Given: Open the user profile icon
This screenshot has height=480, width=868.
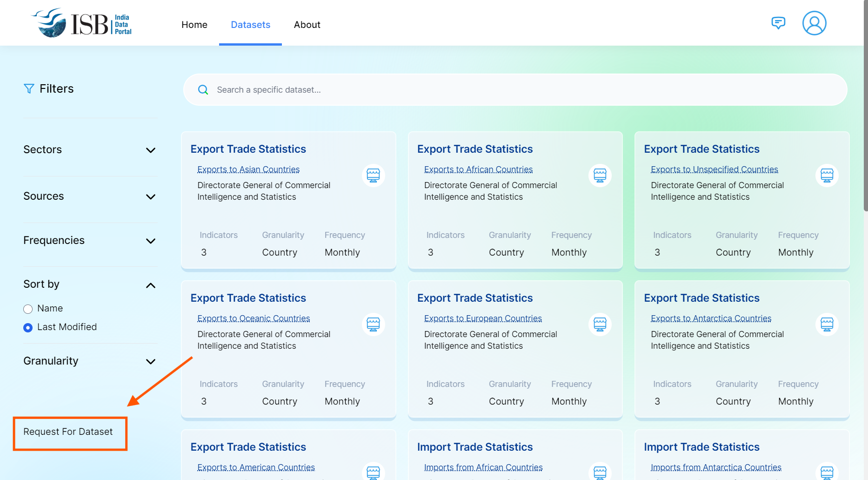Looking at the screenshot, I should [x=814, y=23].
